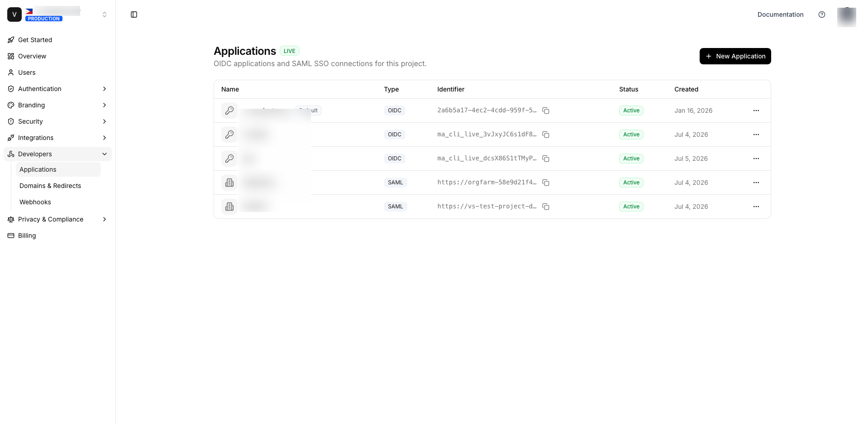This screenshot has height=424, width=868.
Task: Open the project switcher chevrons
Action: tap(105, 14)
